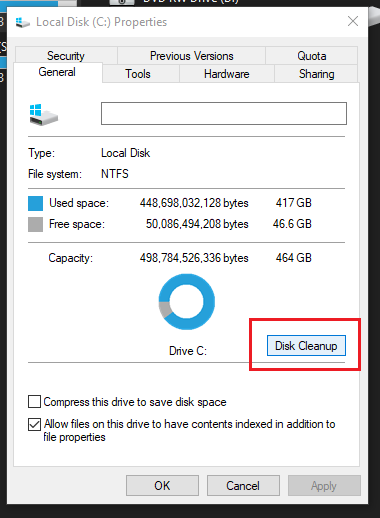Select the General tab
380x518 pixels.
click(x=57, y=72)
